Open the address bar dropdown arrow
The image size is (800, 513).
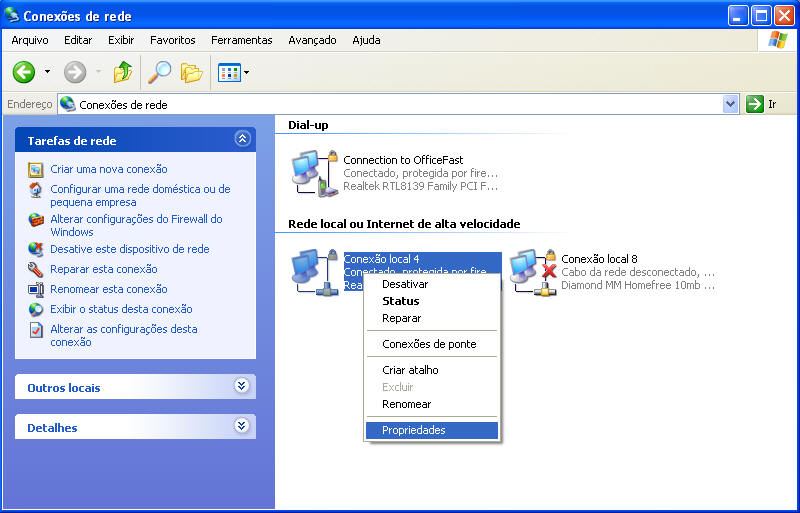[x=730, y=104]
